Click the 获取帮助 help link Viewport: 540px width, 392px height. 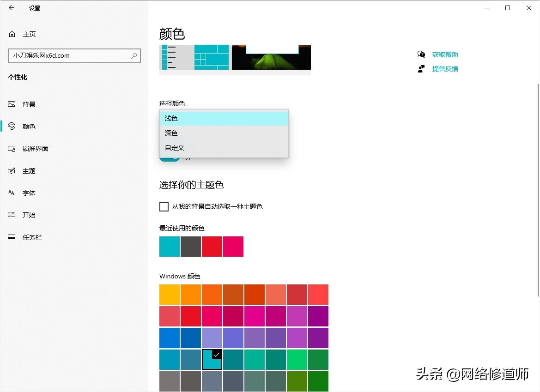tap(444, 54)
